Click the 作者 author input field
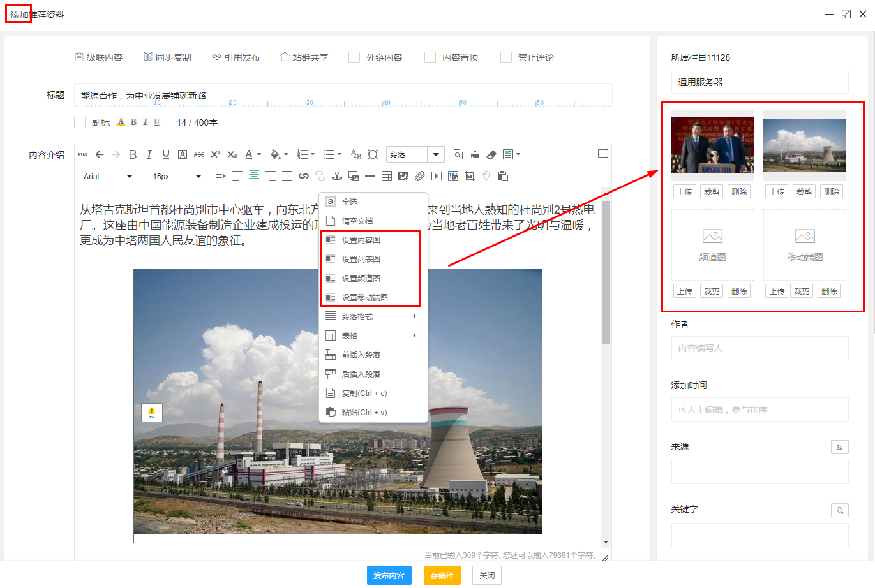The width and height of the screenshot is (875, 588). pos(759,348)
